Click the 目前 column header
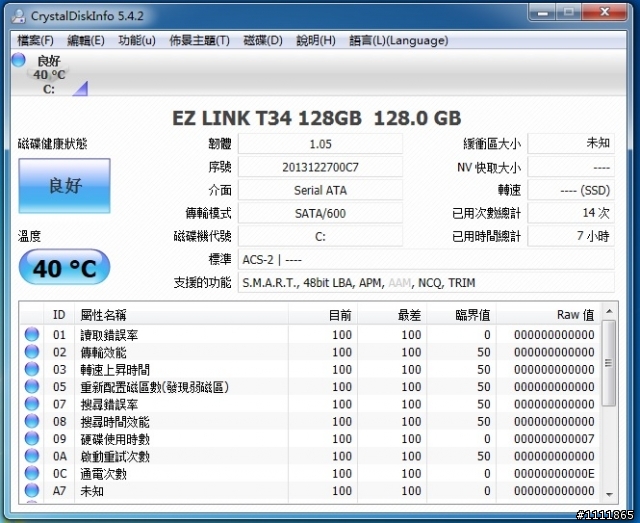This screenshot has height=523, width=640. (323, 315)
